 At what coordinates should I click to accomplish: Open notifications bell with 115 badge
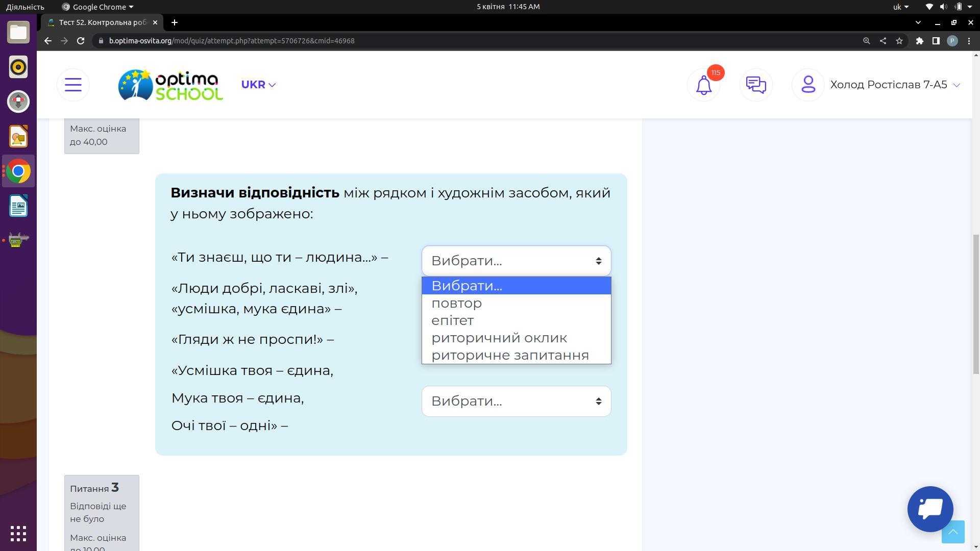pyautogui.click(x=704, y=85)
